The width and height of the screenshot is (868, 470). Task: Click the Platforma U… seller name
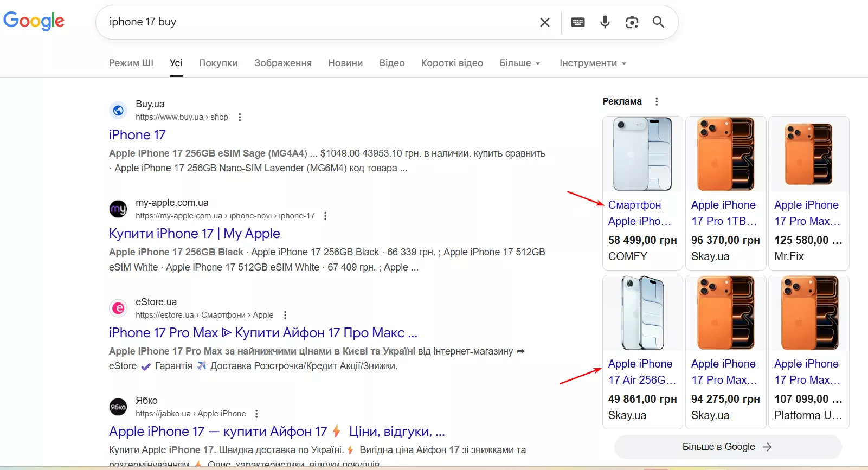(x=808, y=415)
